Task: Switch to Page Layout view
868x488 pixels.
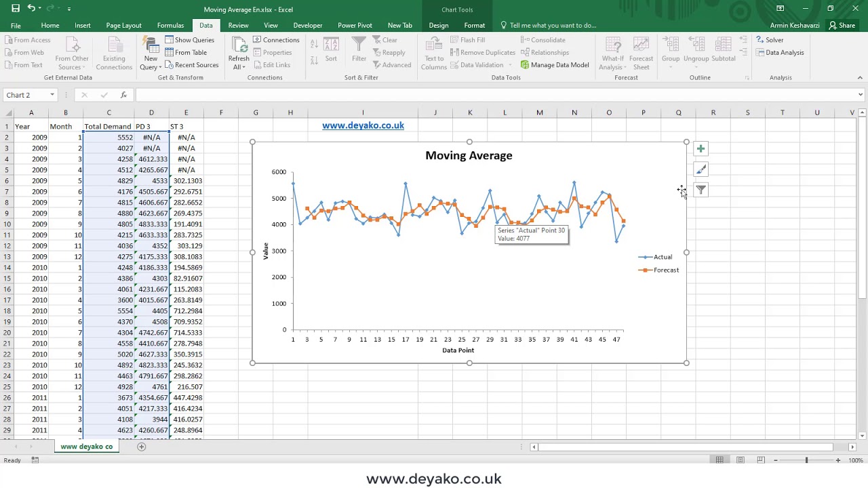Action: pos(741,460)
